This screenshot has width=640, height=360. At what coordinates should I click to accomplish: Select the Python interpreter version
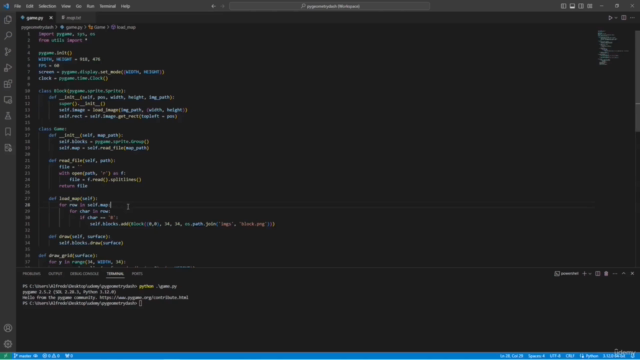(x=614, y=356)
